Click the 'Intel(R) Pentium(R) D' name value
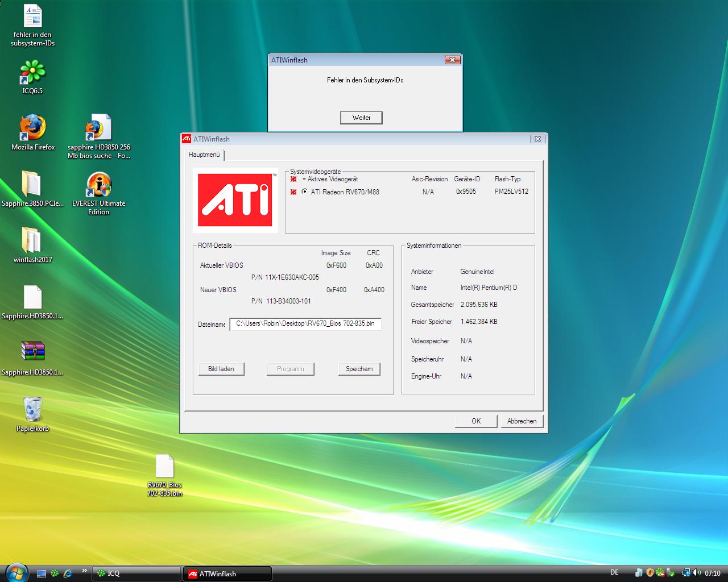The width and height of the screenshot is (728, 582). pos(489,288)
